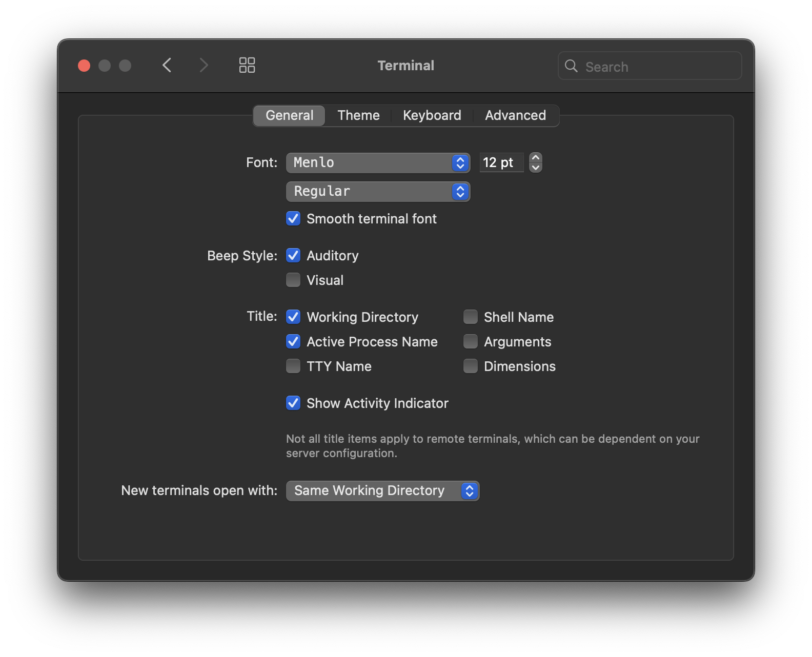Screen dimensions: 812x657
Task: Open the Regular font style dropdown
Action: tap(378, 192)
